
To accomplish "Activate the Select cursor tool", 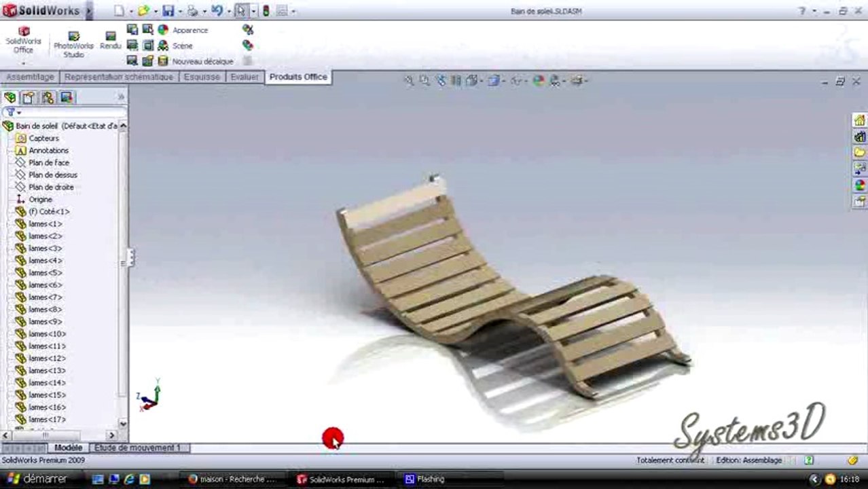I will click(241, 11).
